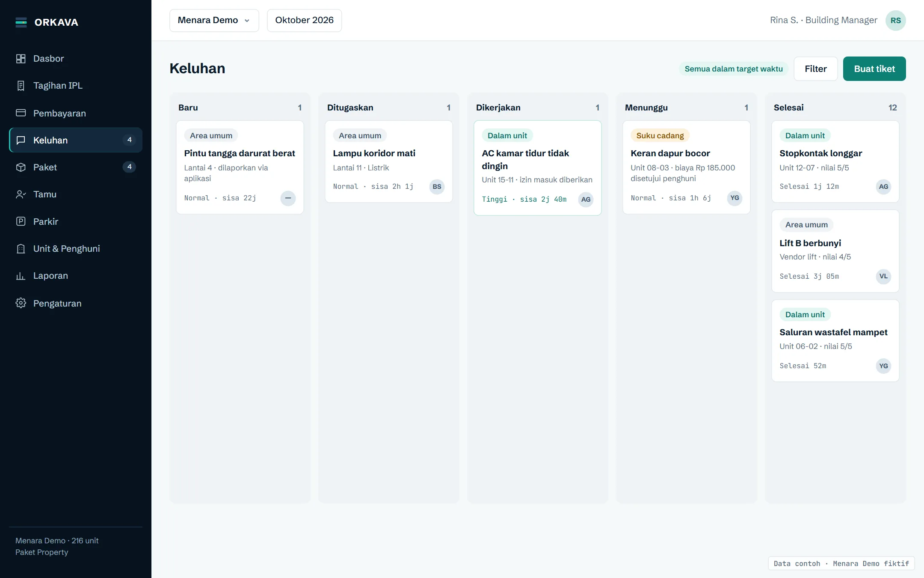Click Rina S. Building Manager name
Screen dimensions: 924x578
point(823,20)
